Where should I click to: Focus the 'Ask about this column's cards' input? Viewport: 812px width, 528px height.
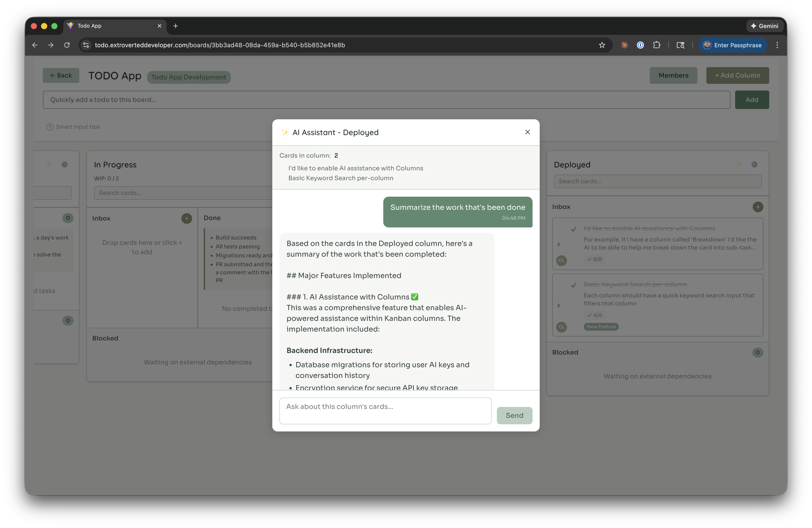385,410
